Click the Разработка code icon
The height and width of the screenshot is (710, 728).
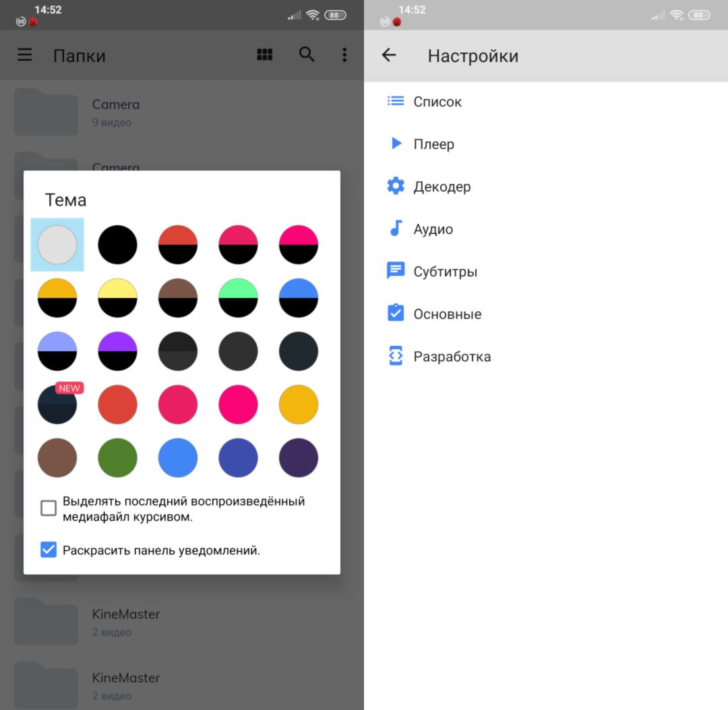(396, 356)
